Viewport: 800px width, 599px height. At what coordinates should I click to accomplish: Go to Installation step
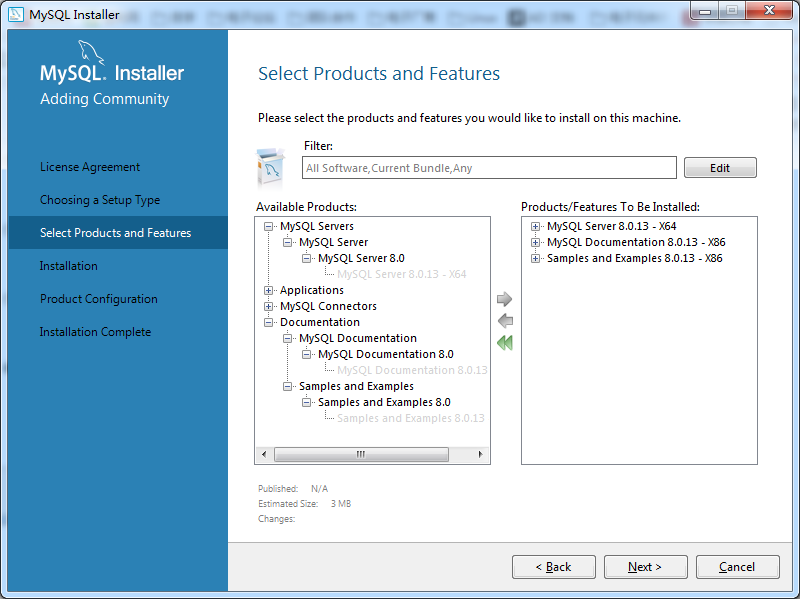tap(68, 266)
